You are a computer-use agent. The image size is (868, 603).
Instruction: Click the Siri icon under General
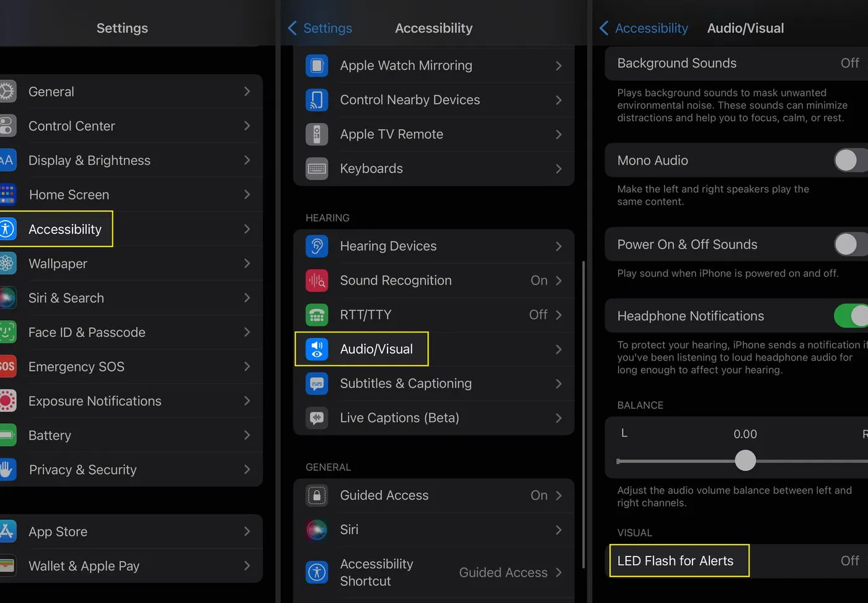317,529
